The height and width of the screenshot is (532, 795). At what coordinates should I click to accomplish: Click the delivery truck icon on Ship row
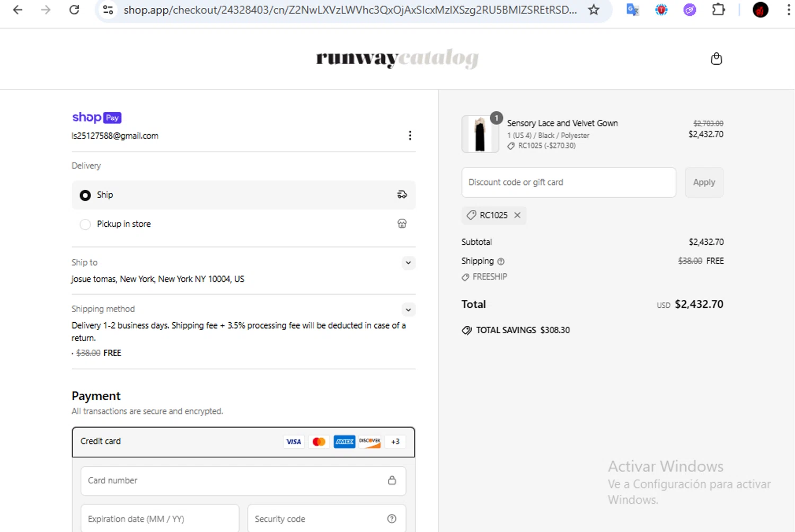[402, 195]
